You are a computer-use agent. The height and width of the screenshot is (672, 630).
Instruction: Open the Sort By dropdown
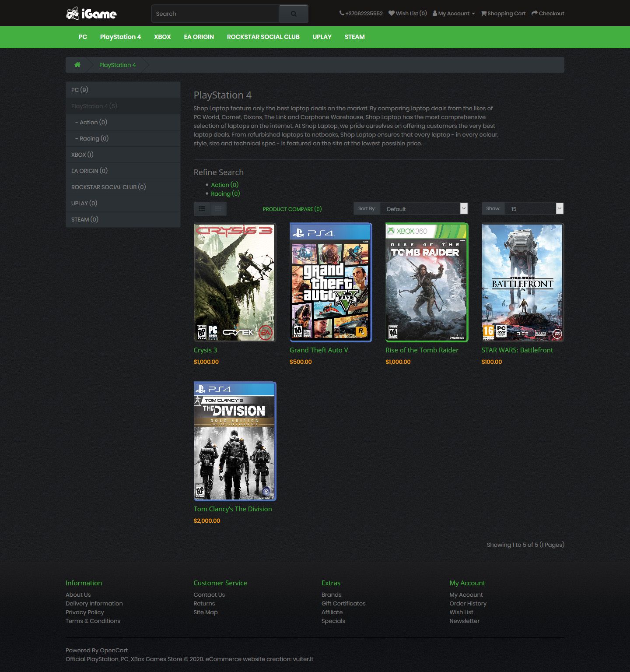(424, 209)
